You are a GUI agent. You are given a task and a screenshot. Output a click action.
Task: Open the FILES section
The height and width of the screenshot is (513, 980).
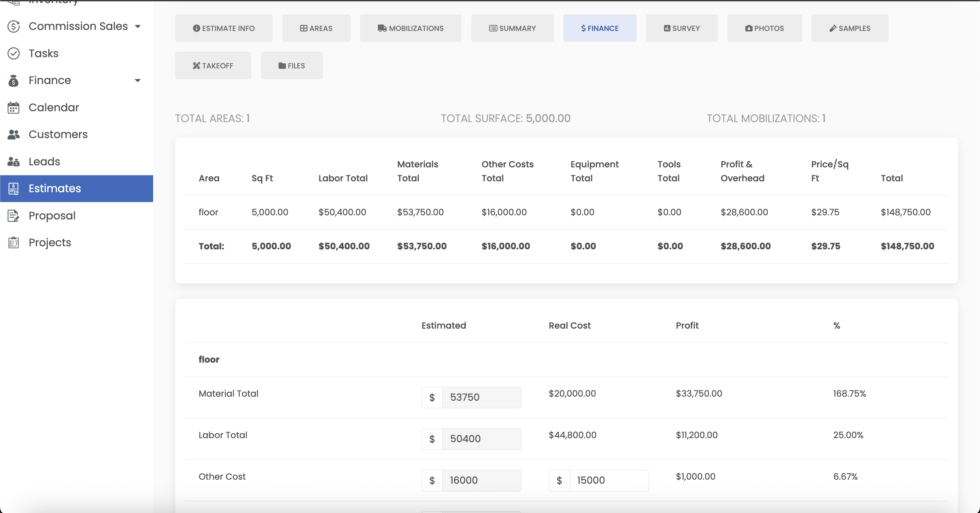[x=291, y=65]
